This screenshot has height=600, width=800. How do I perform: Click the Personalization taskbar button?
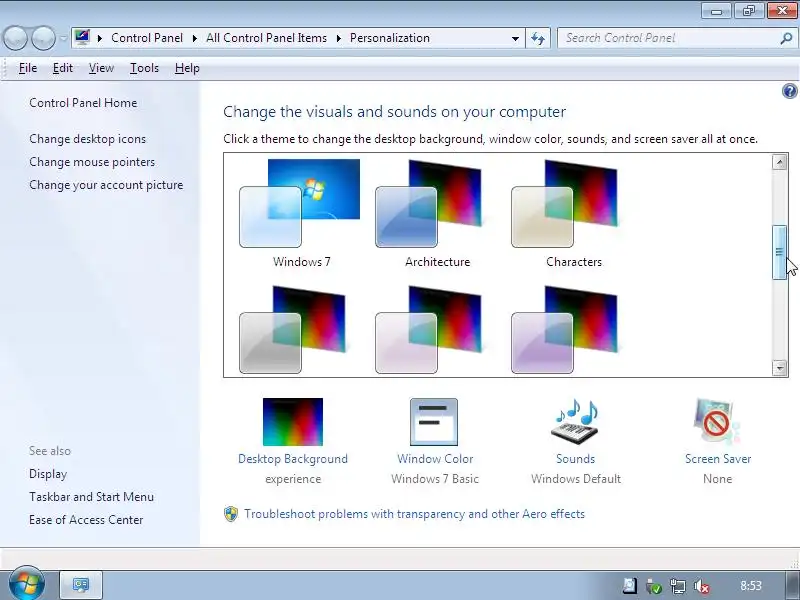81,585
